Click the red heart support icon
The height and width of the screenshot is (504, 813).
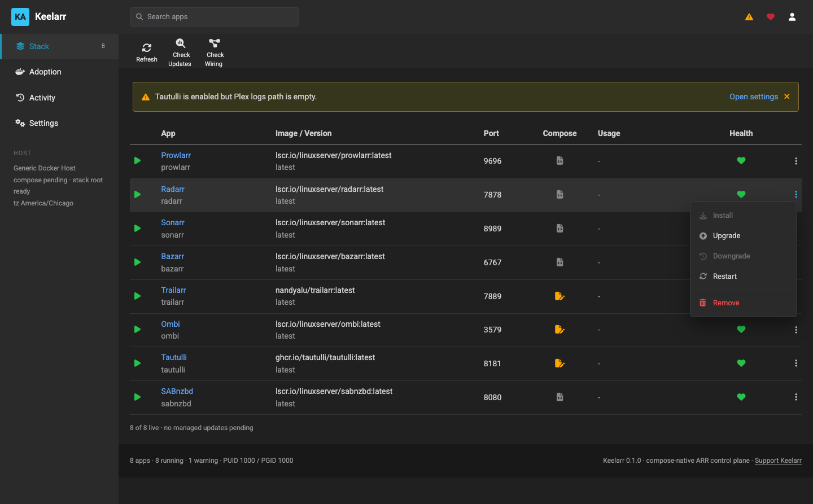[771, 17]
